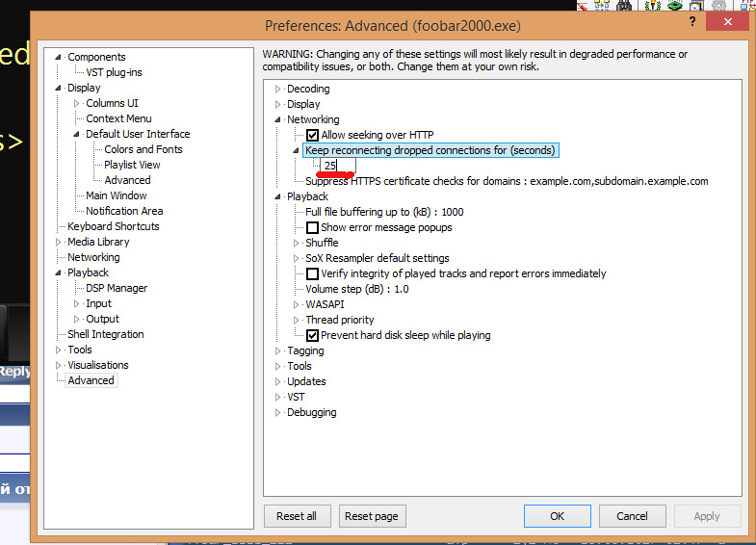Click the binoculars icon in background toolbar
The image size is (756, 545).
coord(624,6)
